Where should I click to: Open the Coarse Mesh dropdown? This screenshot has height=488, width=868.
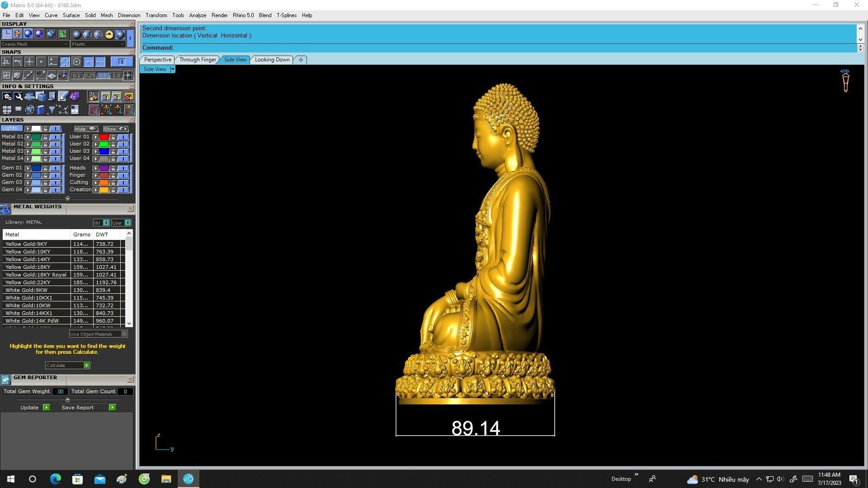click(x=35, y=44)
